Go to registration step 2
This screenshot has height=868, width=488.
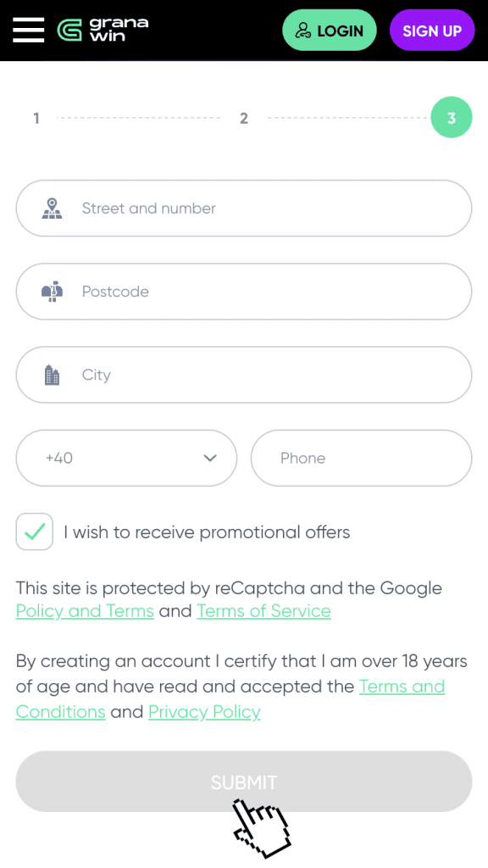pyautogui.click(x=244, y=118)
